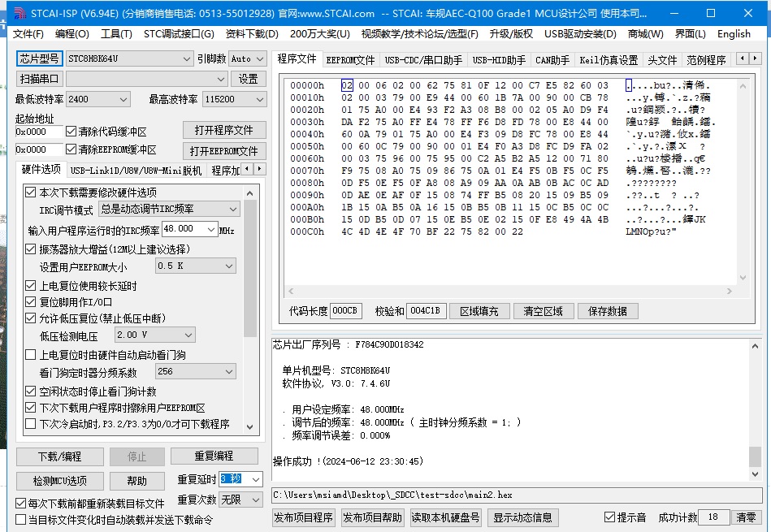Click 打开程序文件 button
Viewport: 771px width, 532px height.
pos(223,130)
